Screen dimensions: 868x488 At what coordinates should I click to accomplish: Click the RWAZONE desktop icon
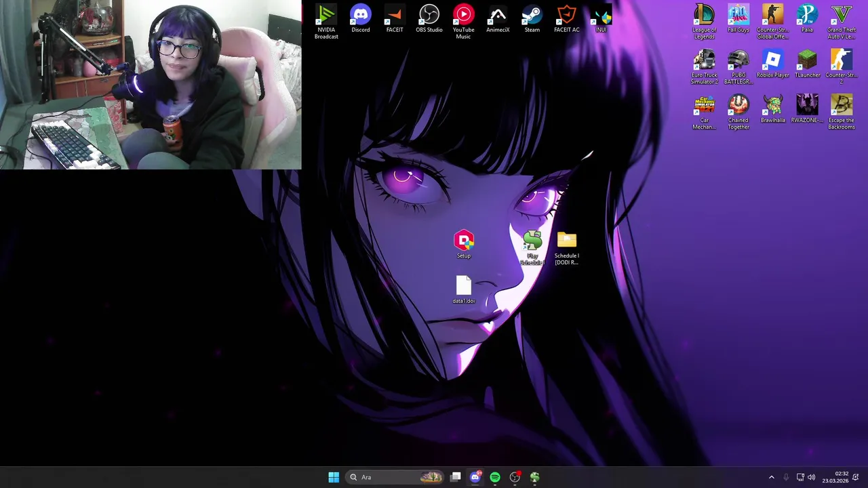(x=807, y=110)
